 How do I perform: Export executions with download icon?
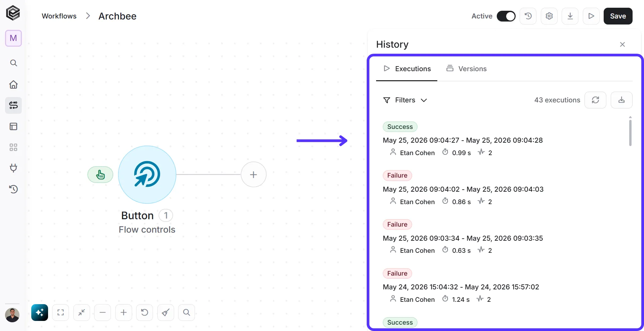pos(621,100)
